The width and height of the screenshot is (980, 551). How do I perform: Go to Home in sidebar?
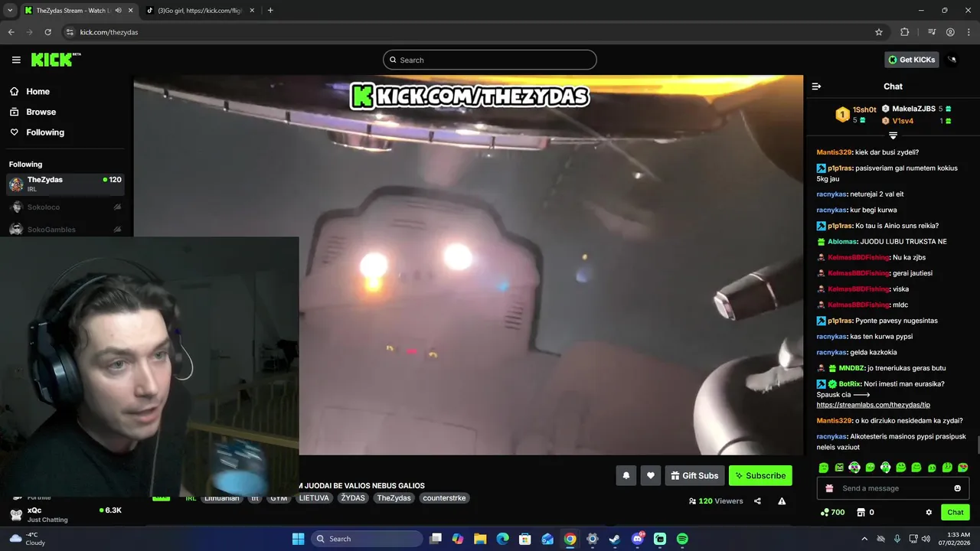38,91
